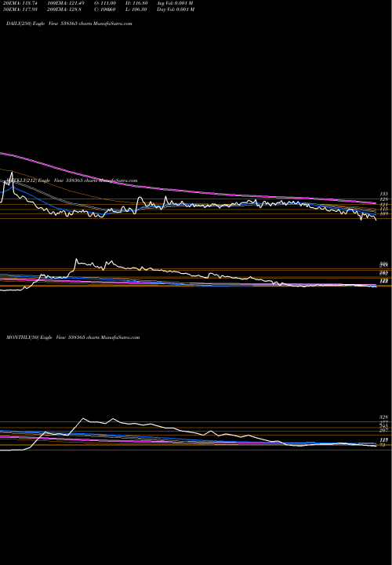The height and width of the screenshot is (565, 392).
Task: Click the 109 price level label
Action: click(383, 213)
